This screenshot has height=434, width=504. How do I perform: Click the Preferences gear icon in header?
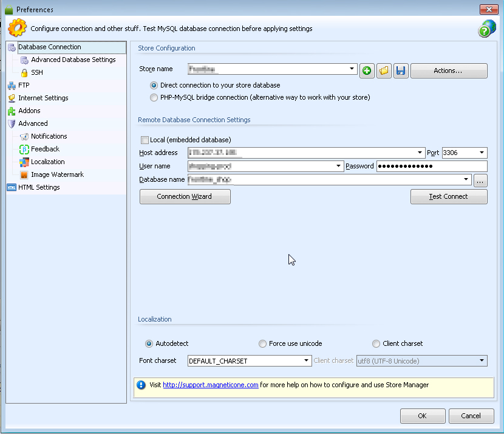point(18,28)
